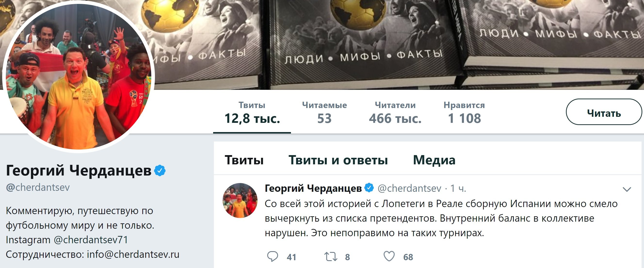644x268 pixels.
Task: Click the reply speech bubble icon
Action: pyautogui.click(x=273, y=257)
